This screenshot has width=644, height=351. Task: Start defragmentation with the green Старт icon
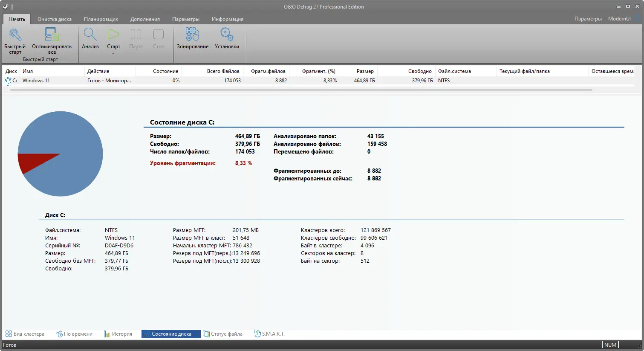(x=113, y=38)
